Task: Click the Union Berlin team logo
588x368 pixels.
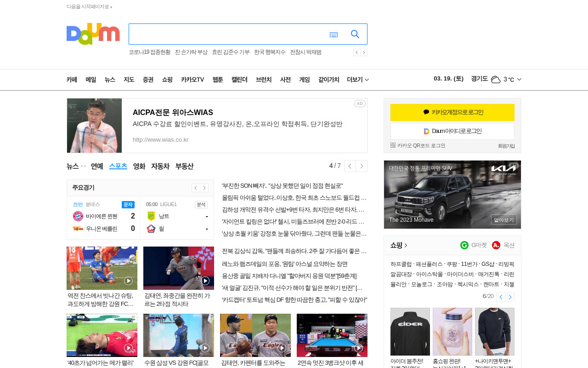Action: pyautogui.click(x=78, y=229)
